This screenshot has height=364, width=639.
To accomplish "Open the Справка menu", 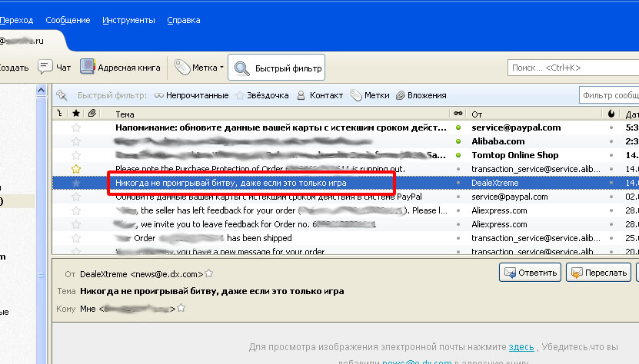I will click(x=183, y=20).
